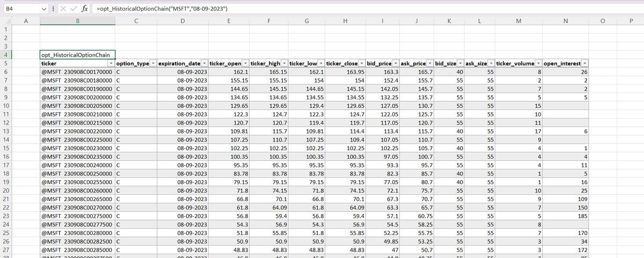Click the Enter checkmark icon in formula bar
Viewport: 644px width, 258px height.
[x=74, y=9]
